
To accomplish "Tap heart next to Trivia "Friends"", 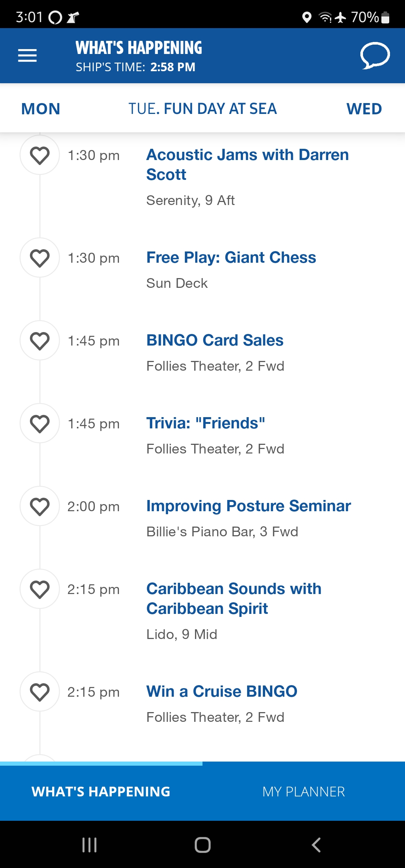I will pos(40,424).
